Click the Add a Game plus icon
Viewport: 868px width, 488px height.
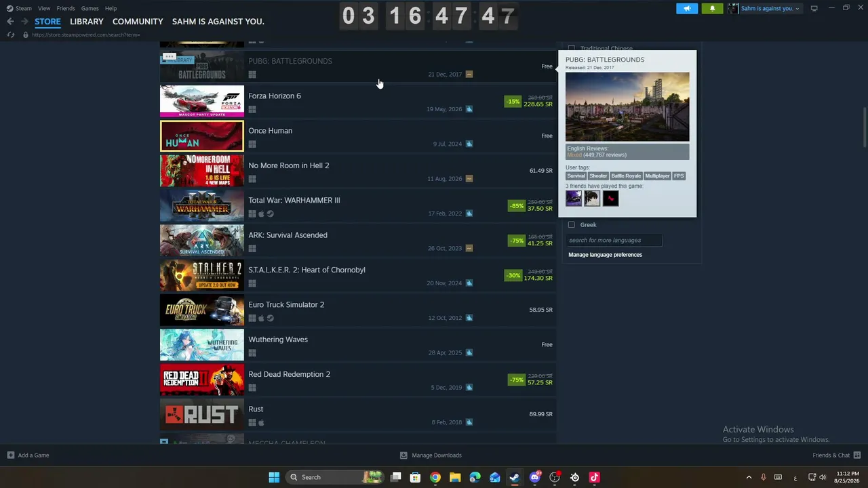(x=10, y=455)
